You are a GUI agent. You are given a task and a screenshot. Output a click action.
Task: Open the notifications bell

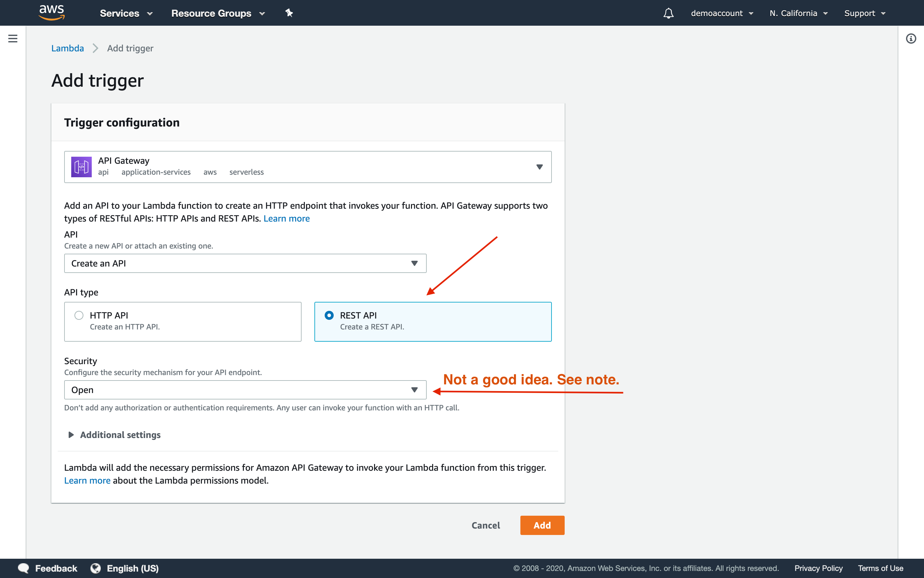(x=668, y=13)
